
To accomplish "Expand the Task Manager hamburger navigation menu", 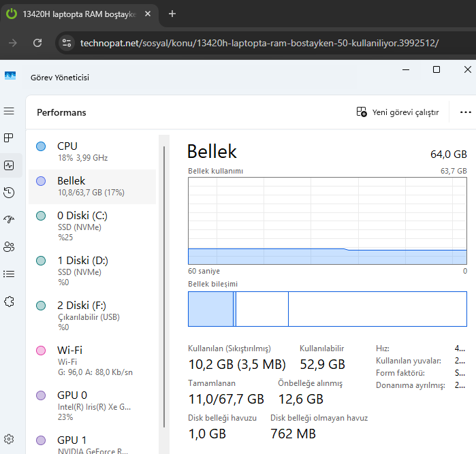I will click(9, 111).
